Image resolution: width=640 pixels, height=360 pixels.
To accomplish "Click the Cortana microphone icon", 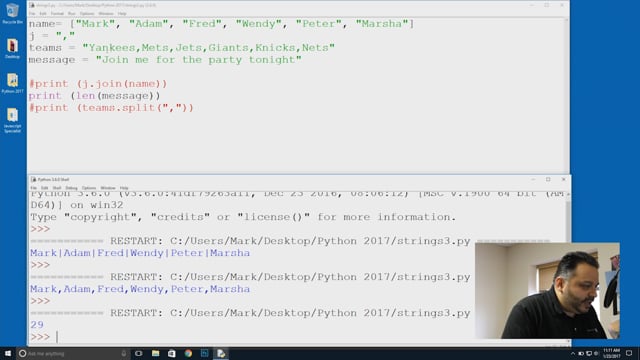I will coord(124,353).
